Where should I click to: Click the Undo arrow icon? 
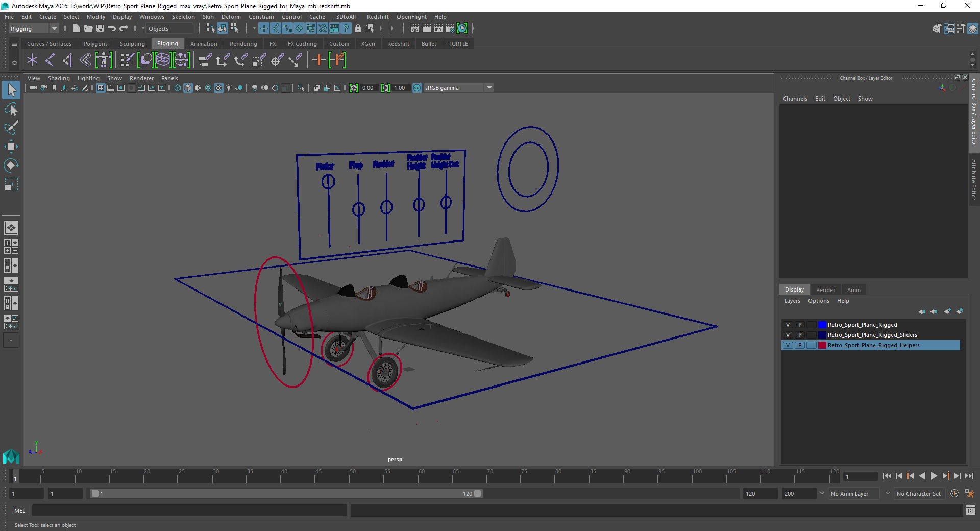tap(112, 29)
